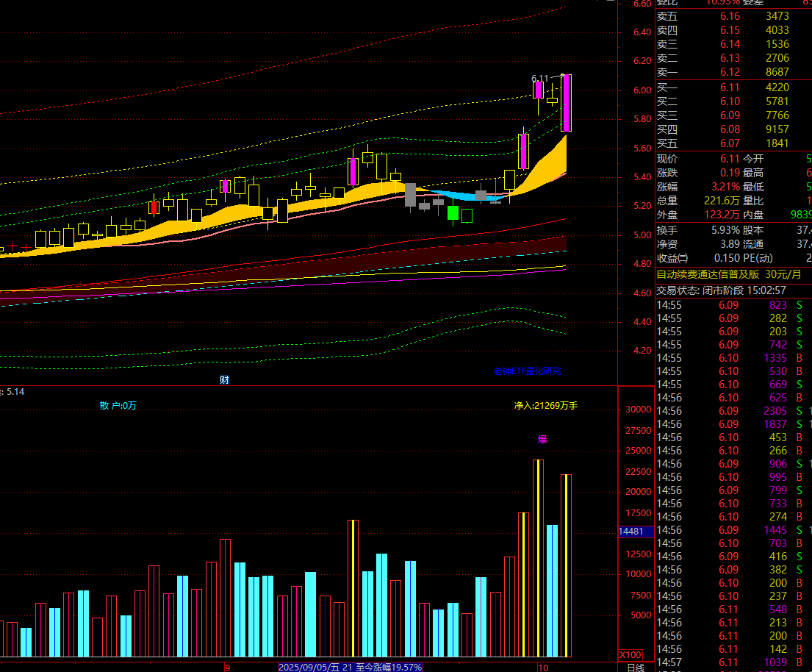Click the 今开 label
The image size is (812, 672).
point(753,159)
